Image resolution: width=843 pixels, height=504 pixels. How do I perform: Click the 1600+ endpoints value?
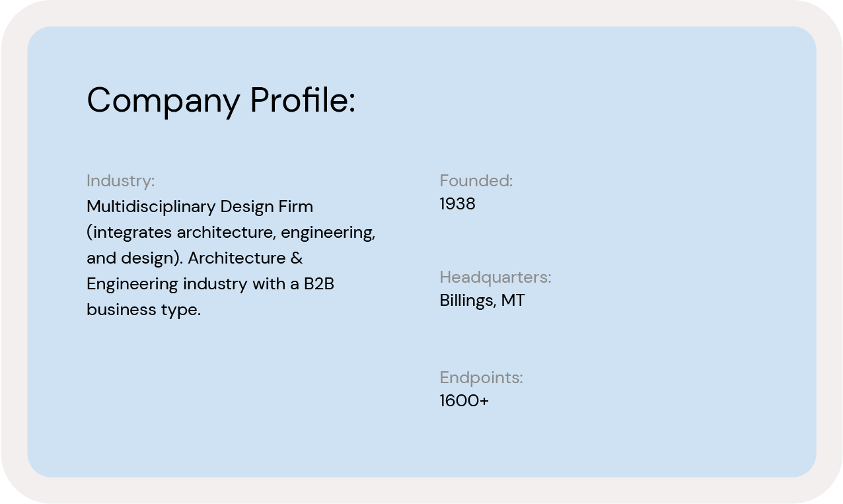pyautogui.click(x=464, y=400)
